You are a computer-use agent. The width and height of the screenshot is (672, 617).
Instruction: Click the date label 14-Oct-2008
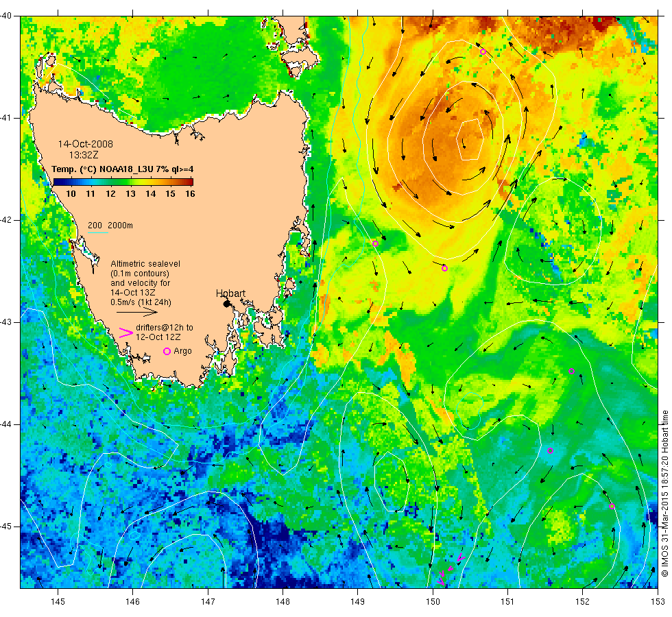tap(86, 144)
